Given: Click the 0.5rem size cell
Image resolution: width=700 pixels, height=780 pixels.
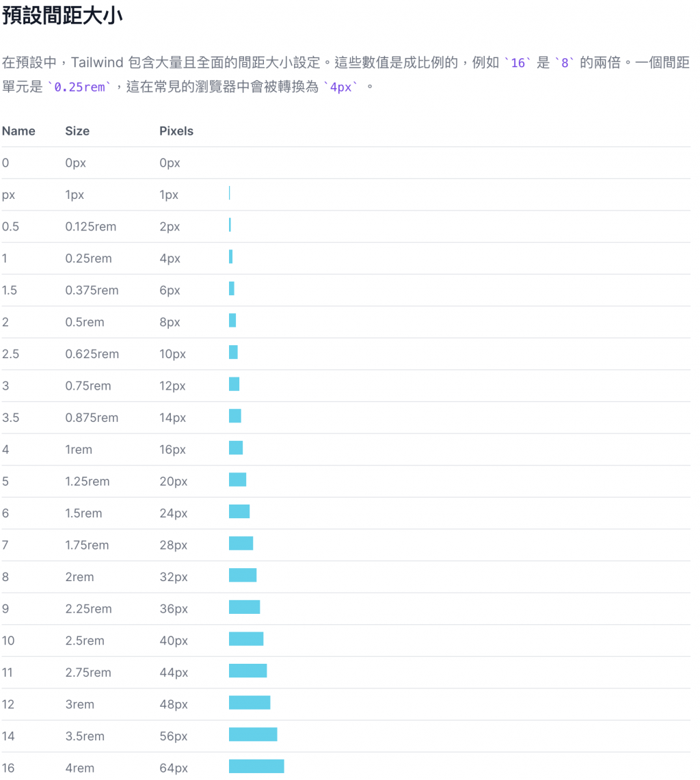Looking at the screenshot, I should pos(85,323).
